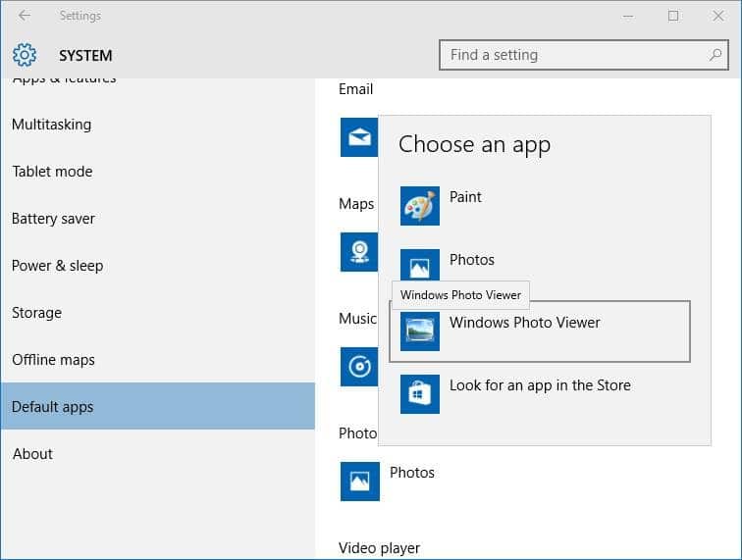The height and width of the screenshot is (560, 742).
Task: Click the Maps app icon
Action: (x=359, y=252)
